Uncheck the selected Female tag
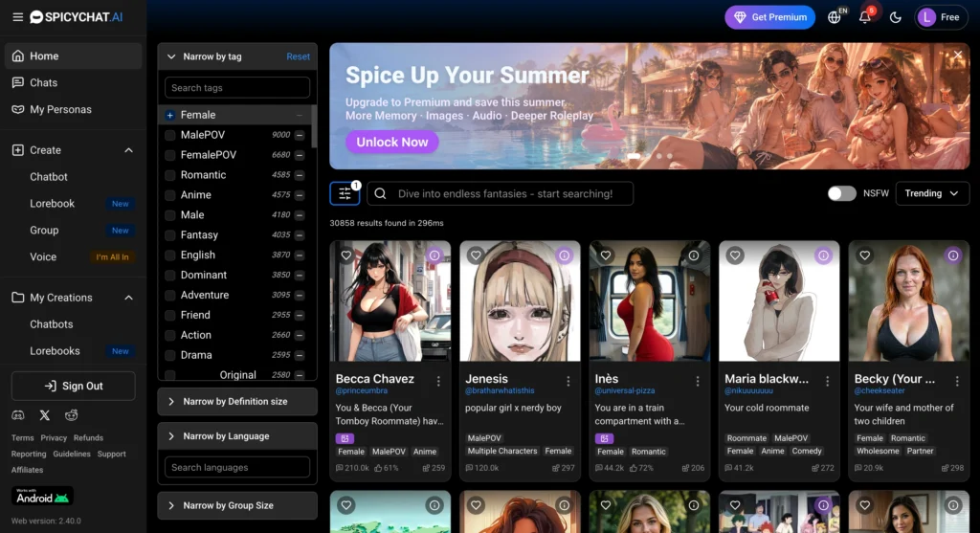The height and width of the screenshot is (533, 980). tap(170, 115)
